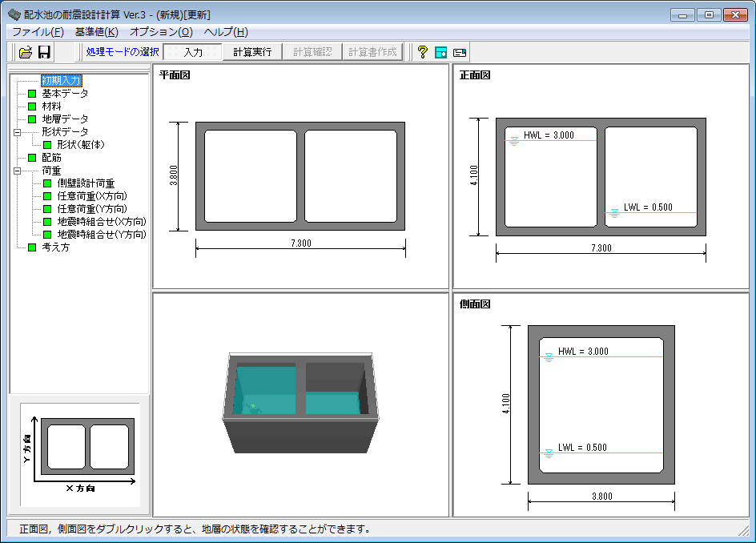Select 形状(躯体) tree item
756x543 pixels.
(x=81, y=145)
